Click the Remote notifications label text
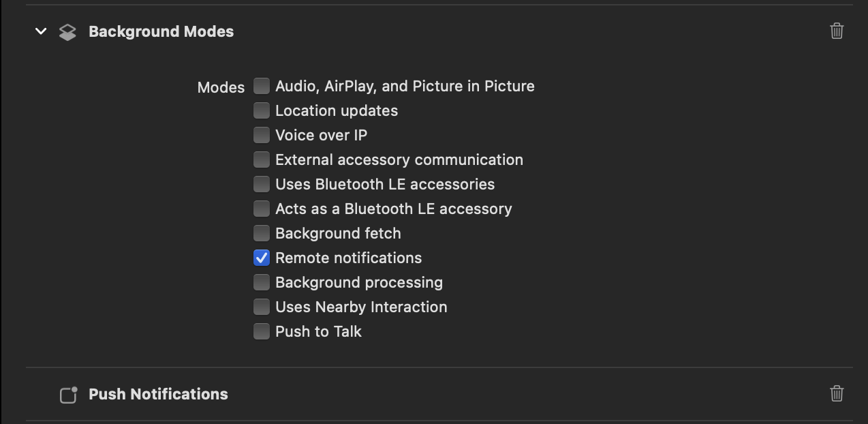Screen dimensions: 868x424 pyautogui.click(x=349, y=258)
